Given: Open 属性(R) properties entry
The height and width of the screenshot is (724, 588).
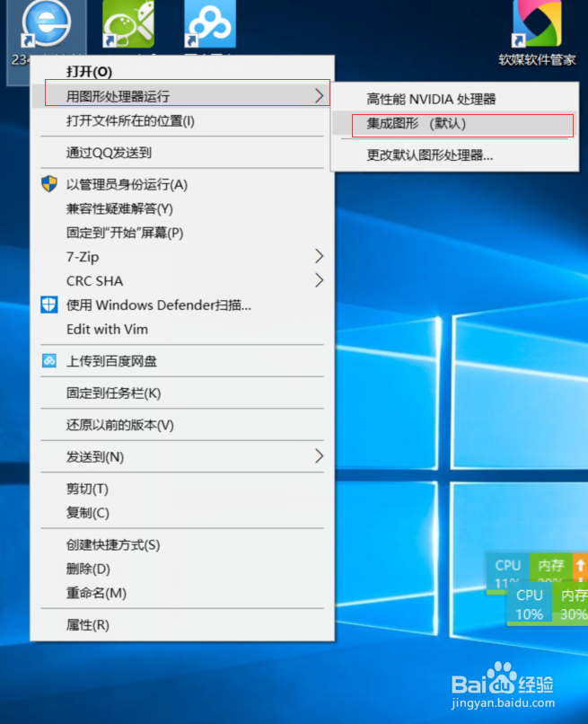Looking at the screenshot, I should [x=182, y=624].
